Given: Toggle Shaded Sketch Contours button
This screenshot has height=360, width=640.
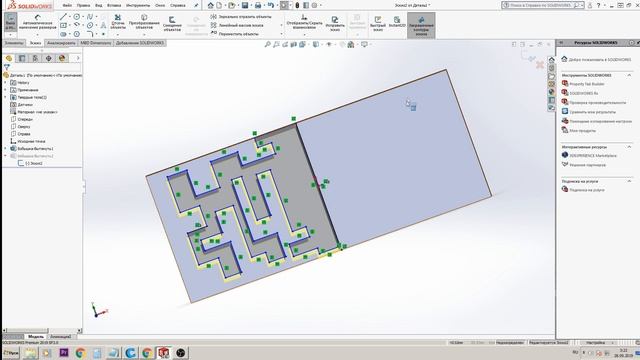Looking at the screenshot, I should tap(421, 25).
